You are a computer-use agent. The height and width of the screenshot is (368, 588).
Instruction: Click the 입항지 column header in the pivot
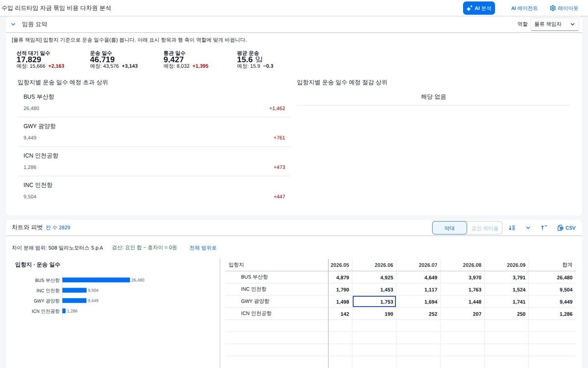tap(277, 265)
